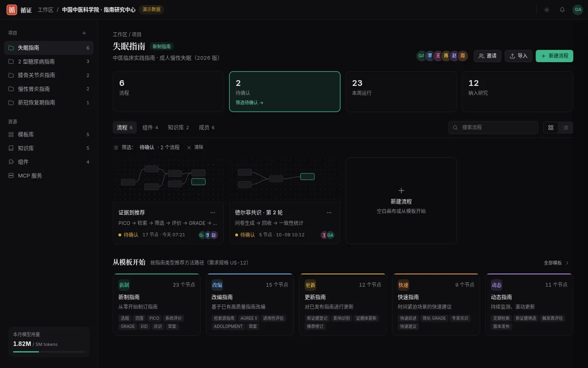Focus the 搜索流程 search field
The height and width of the screenshot is (368, 588).
pos(493,127)
